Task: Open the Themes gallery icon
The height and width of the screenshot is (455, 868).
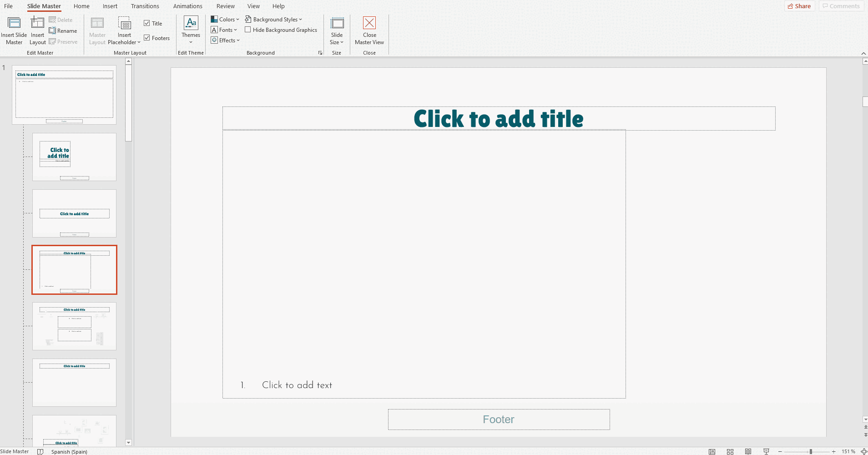Action: 191,23
